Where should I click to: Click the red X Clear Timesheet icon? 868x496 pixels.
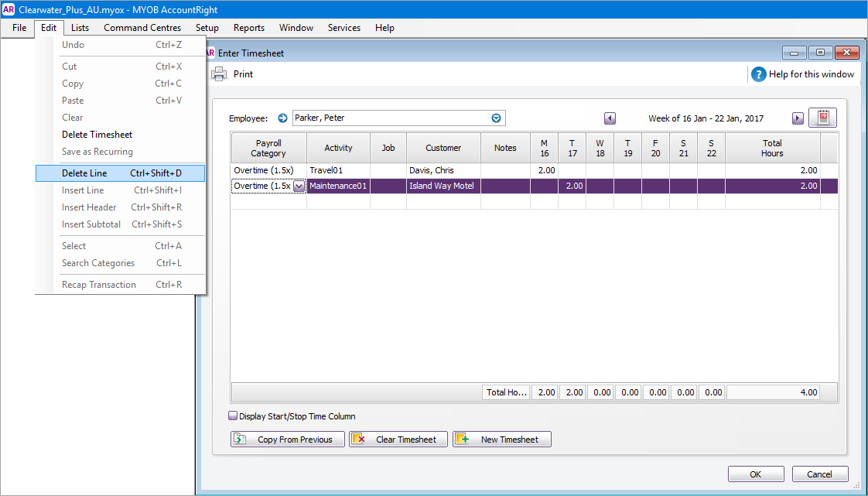point(358,439)
